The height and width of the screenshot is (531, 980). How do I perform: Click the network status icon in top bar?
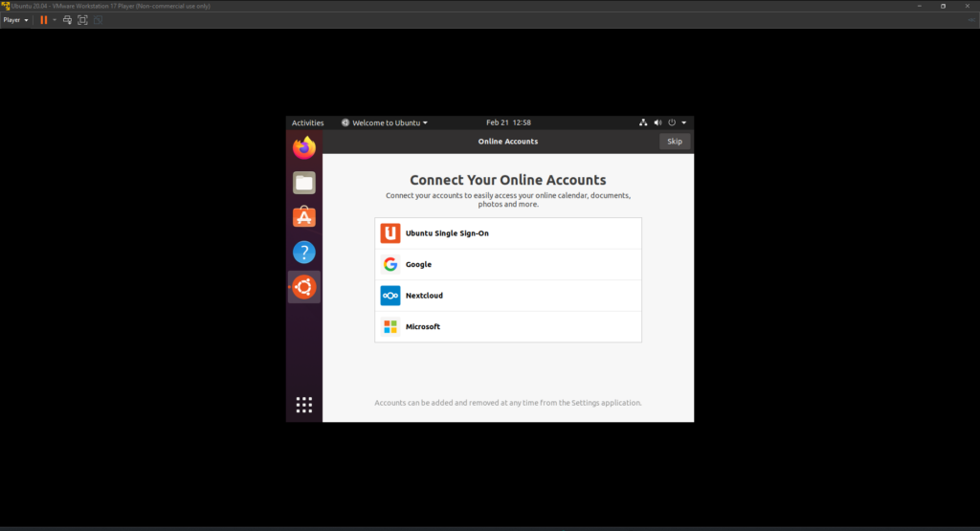tap(643, 122)
